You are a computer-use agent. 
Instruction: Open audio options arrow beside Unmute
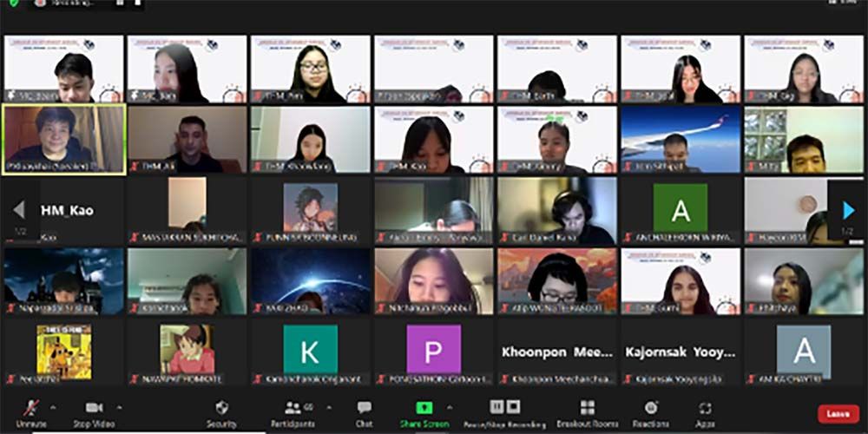click(x=53, y=406)
